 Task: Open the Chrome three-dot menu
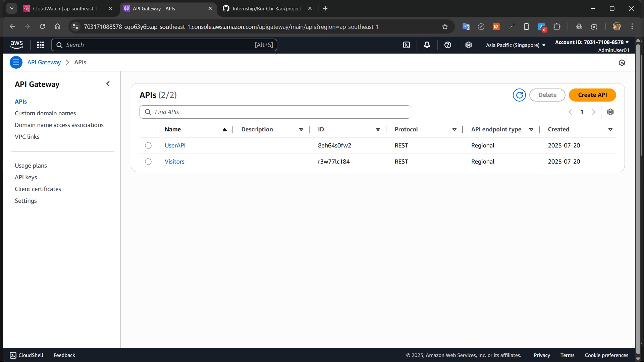pyautogui.click(x=632, y=27)
